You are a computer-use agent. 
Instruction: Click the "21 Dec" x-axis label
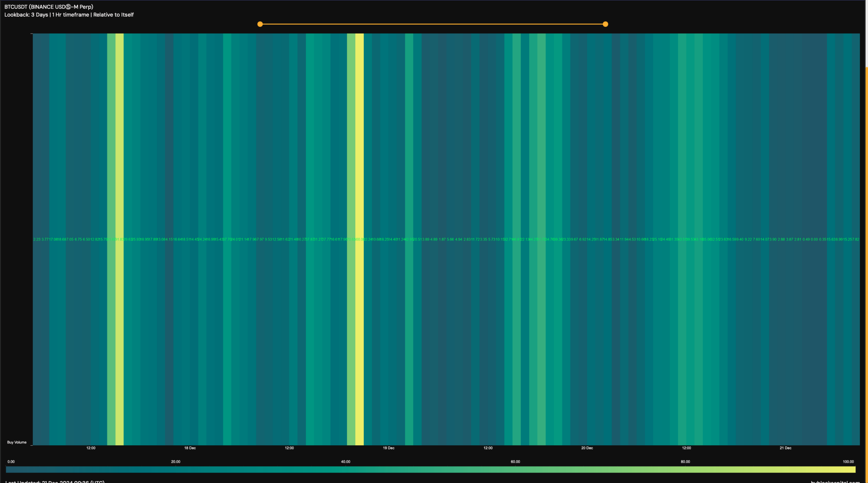coord(785,448)
